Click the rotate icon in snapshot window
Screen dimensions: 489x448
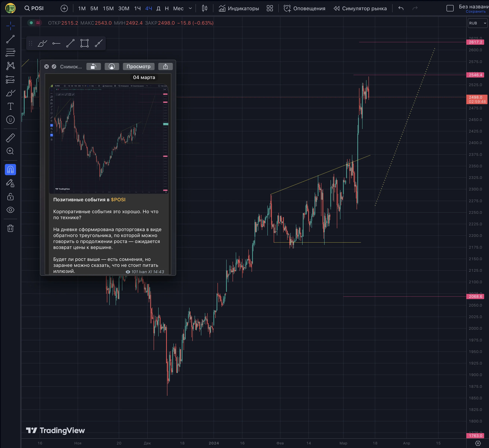pyautogui.click(x=94, y=67)
